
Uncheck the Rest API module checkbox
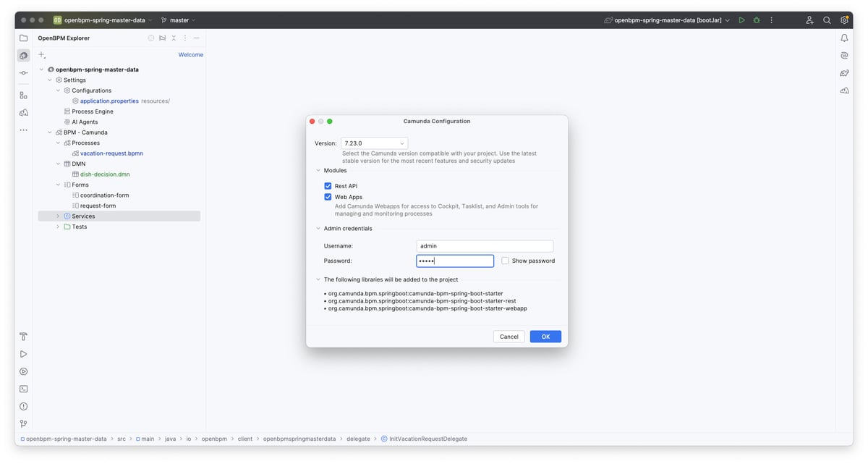click(x=328, y=186)
